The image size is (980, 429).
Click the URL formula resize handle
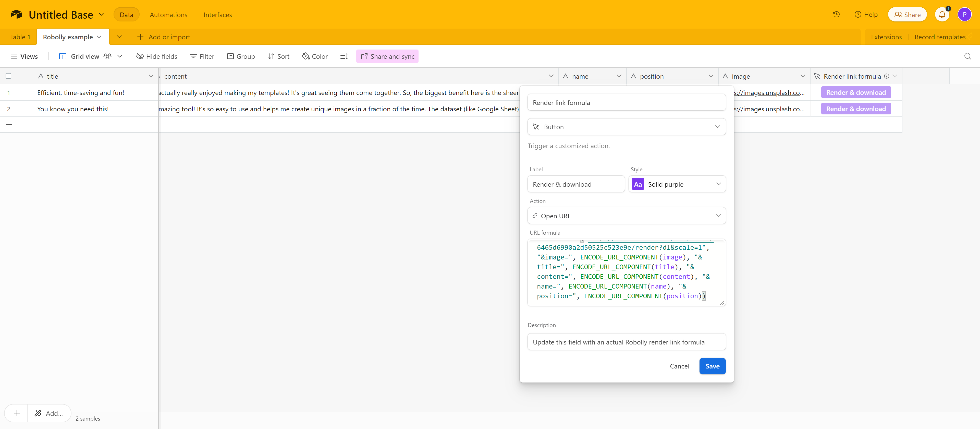pos(722,303)
